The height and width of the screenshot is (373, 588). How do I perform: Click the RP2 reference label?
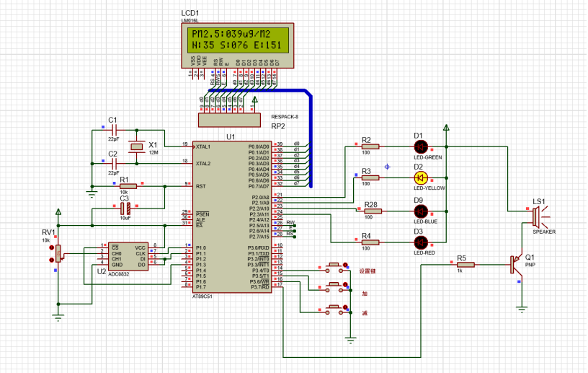click(x=278, y=126)
